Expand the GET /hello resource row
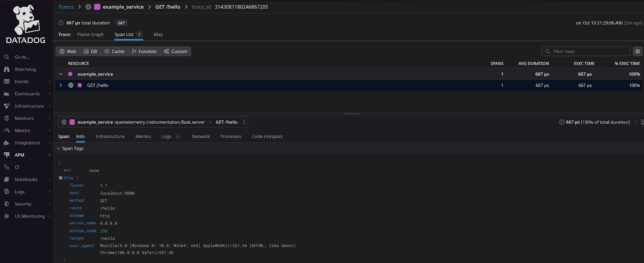644x263 pixels. point(61,85)
